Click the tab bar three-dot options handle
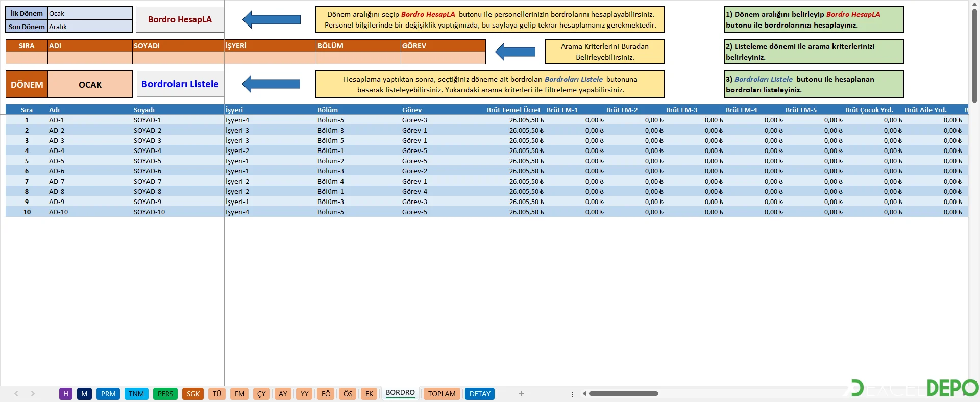980x402 pixels. (x=572, y=394)
